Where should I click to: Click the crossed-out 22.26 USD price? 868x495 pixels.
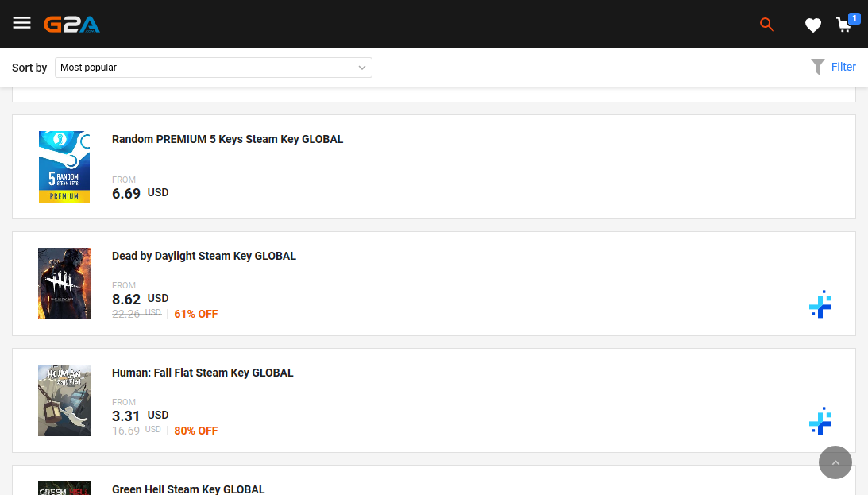[x=137, y=314]
